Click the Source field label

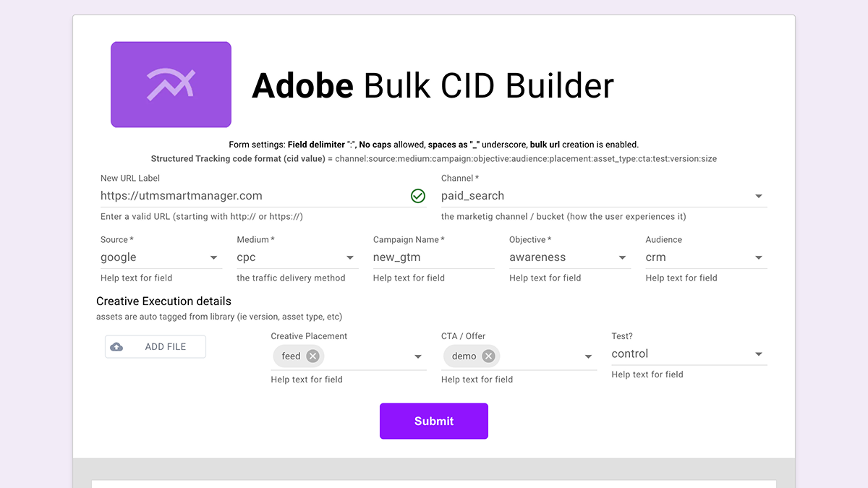[x=116, y=239]
